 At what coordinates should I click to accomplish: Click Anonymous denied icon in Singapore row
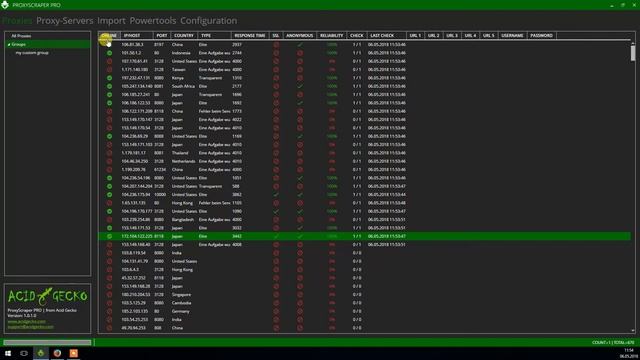[300, 295]
